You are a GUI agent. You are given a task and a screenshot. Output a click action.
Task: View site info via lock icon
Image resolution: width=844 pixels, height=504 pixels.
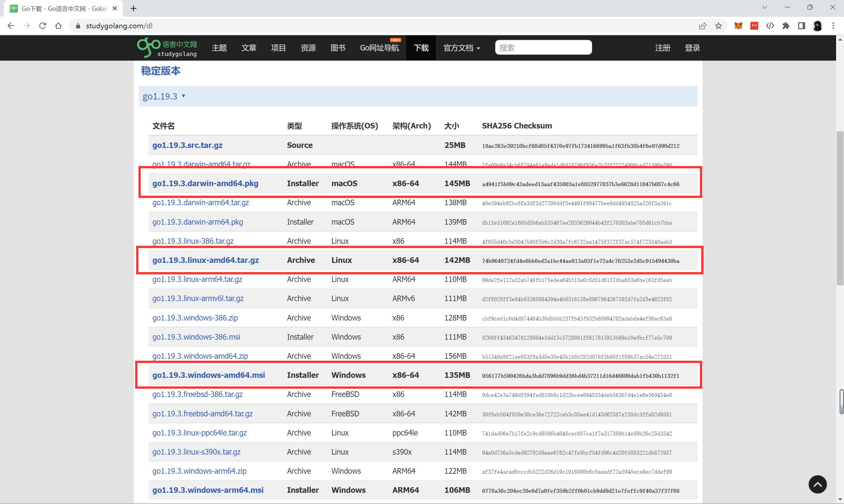pos(78,26)
